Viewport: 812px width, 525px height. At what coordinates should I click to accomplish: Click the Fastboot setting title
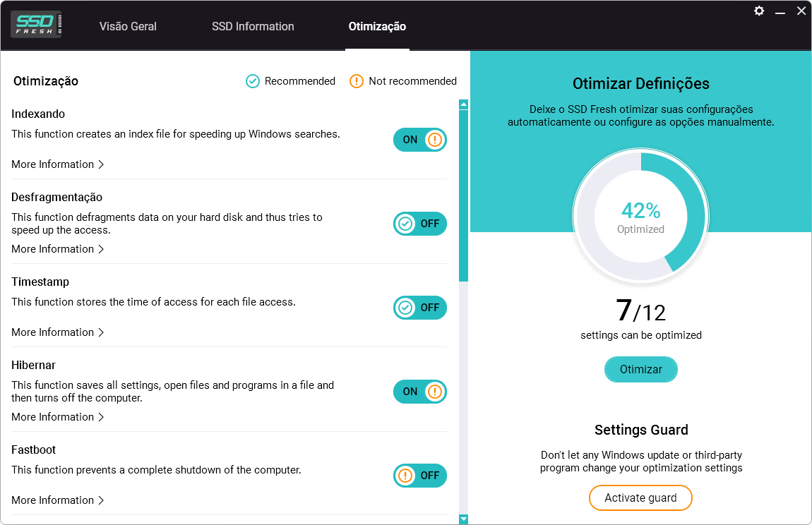34,450
